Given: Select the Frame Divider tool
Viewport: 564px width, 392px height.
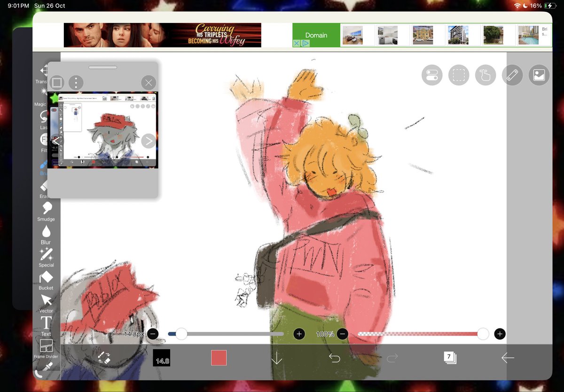Looking at the screenshot, I should (x=46, y=349).
